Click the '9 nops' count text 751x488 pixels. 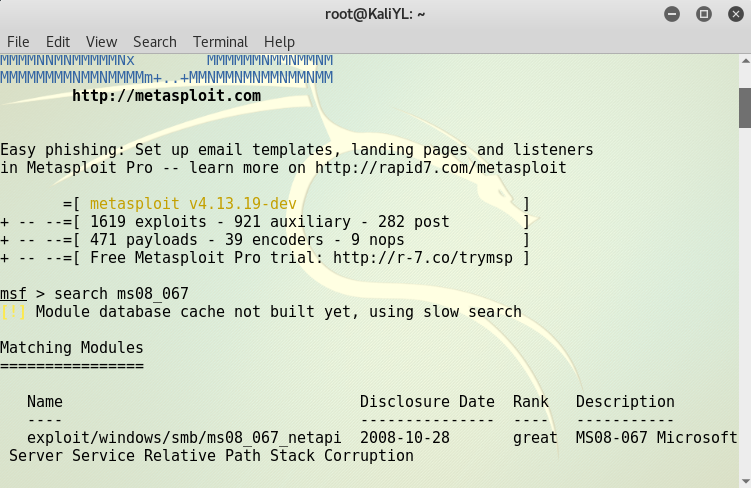point(378,240)
